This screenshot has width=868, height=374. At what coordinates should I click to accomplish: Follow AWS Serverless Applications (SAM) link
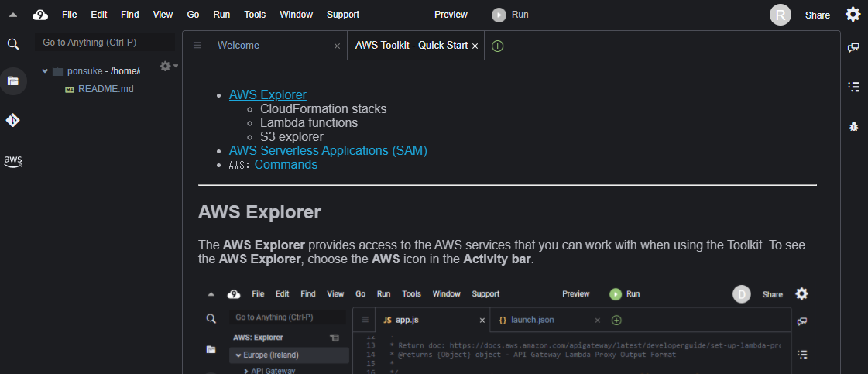328,150
